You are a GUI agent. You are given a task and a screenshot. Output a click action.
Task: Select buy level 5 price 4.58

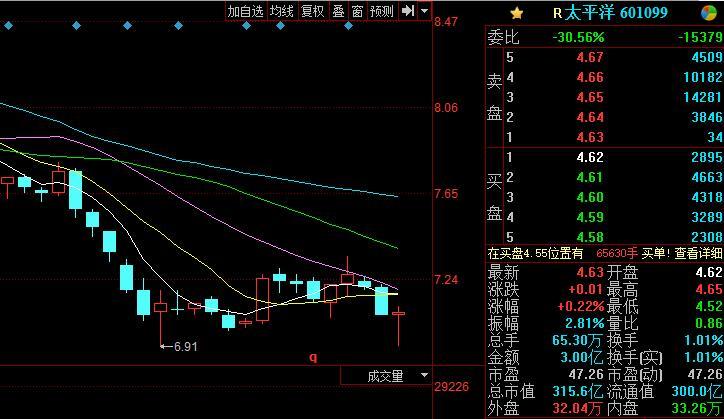(x=590, y=237)
